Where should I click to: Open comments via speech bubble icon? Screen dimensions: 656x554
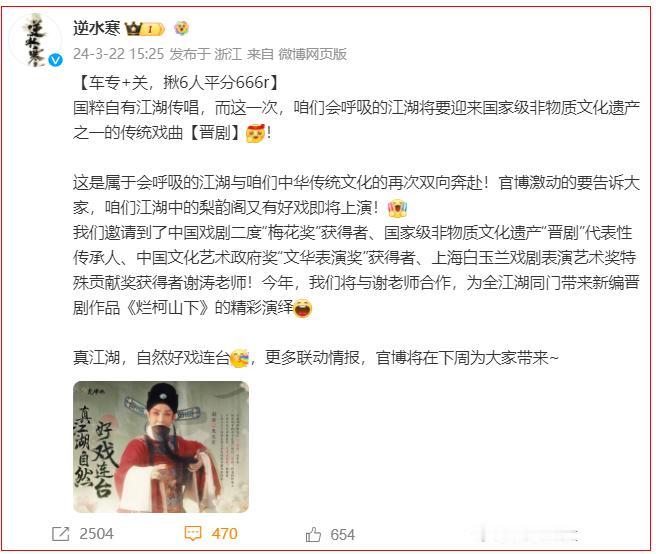(193, 533)
